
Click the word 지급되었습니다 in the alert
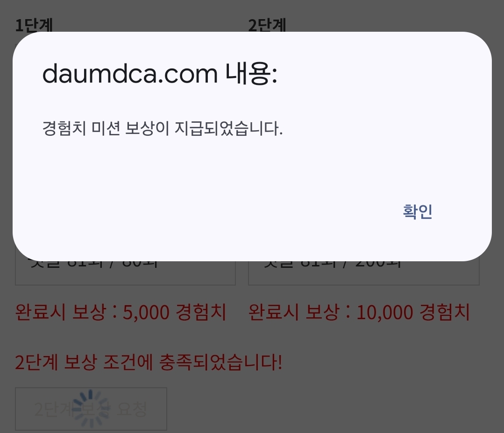(x=228, y=128)
